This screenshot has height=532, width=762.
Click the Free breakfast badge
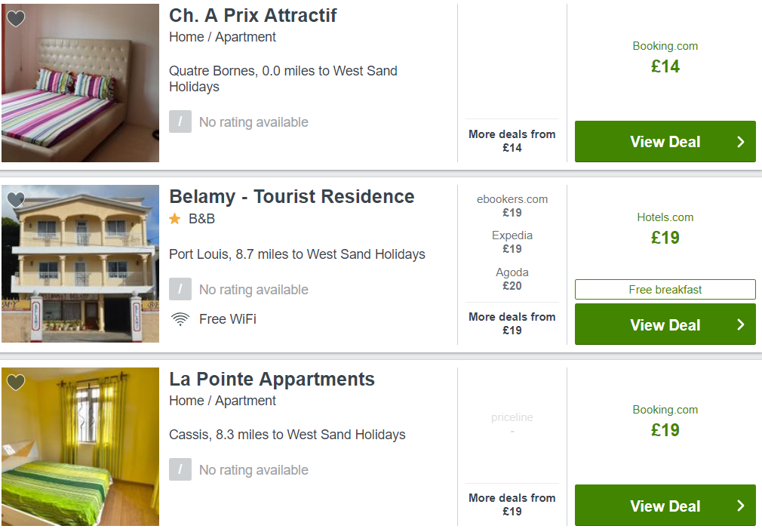coord(665,289)
